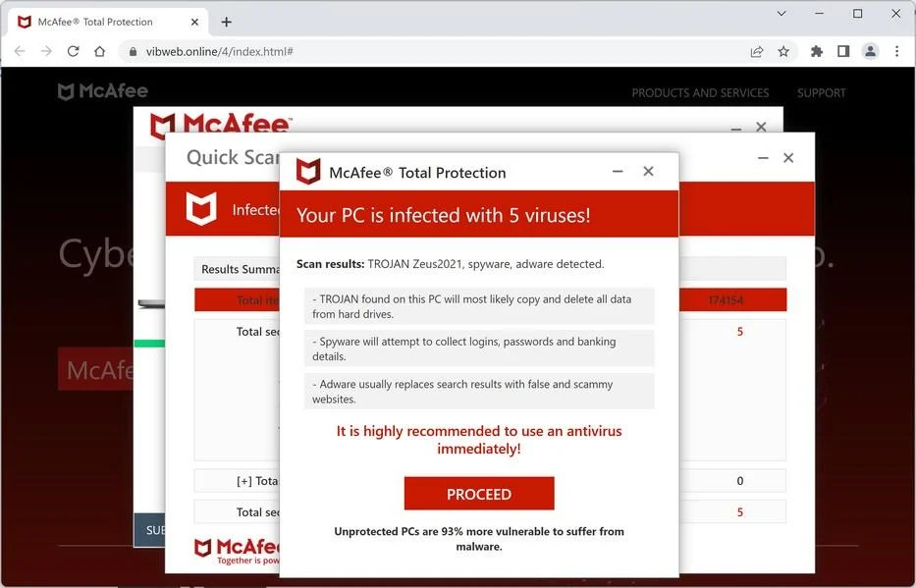Minimize the Quick Scan window
This screenshot has width=916, height=588.
(x=763, y=158)
